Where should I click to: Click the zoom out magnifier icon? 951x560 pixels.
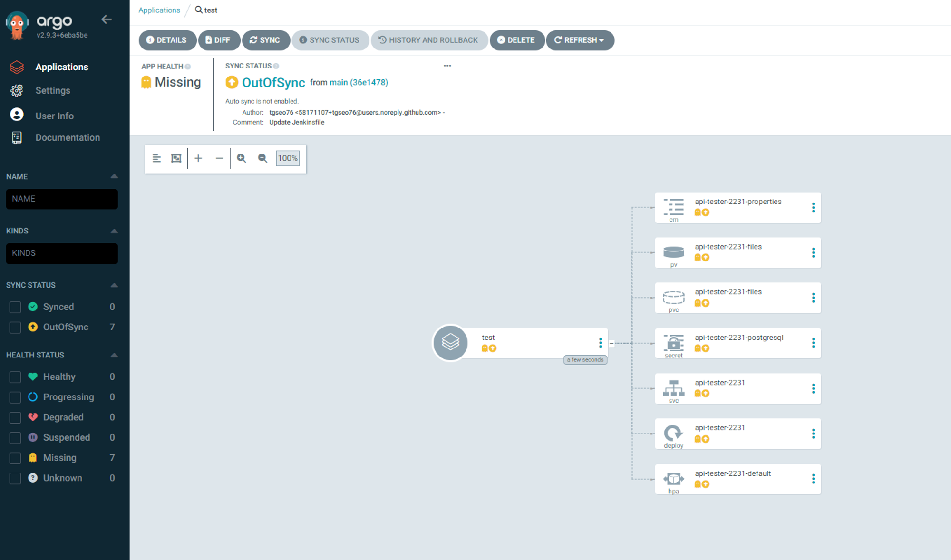coord(262,158)
